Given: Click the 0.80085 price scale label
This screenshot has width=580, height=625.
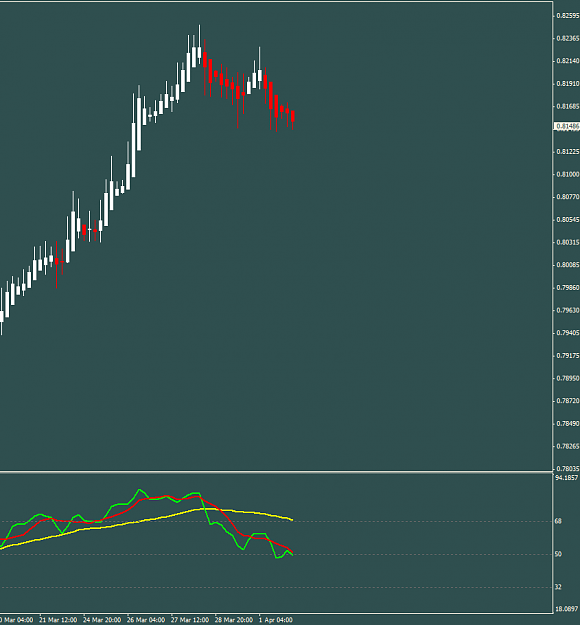Looking at the screenshot, I should [x=568, y=265].
